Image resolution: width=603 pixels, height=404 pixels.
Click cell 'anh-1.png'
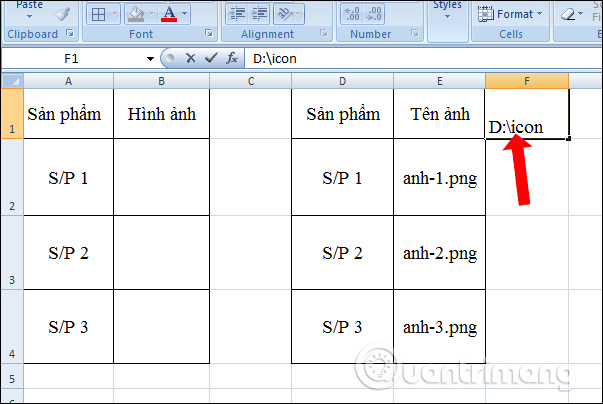(x=440, y=177)
